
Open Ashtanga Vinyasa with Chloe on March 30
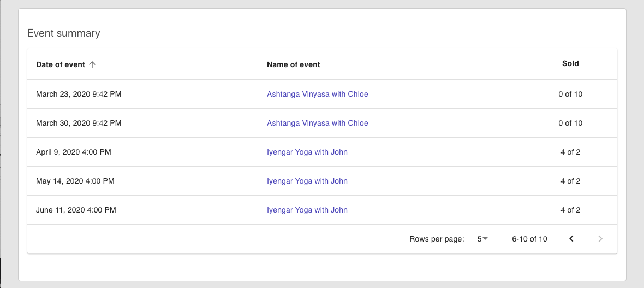click(317, 123)
